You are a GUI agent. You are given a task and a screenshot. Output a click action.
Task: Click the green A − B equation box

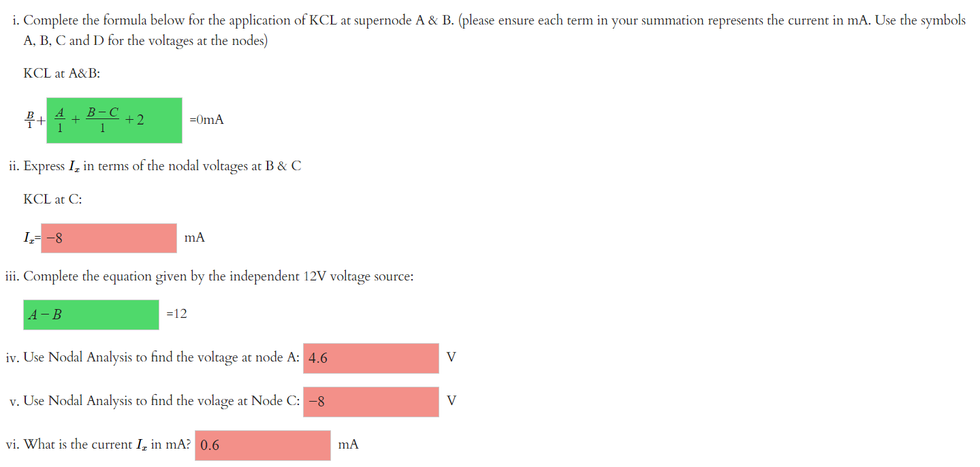pos(91,314)
